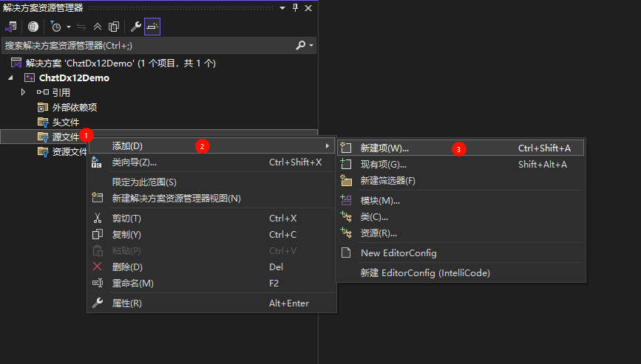
Task: Open the panel window position dropdown arrow
Action: tap(283, 7)
